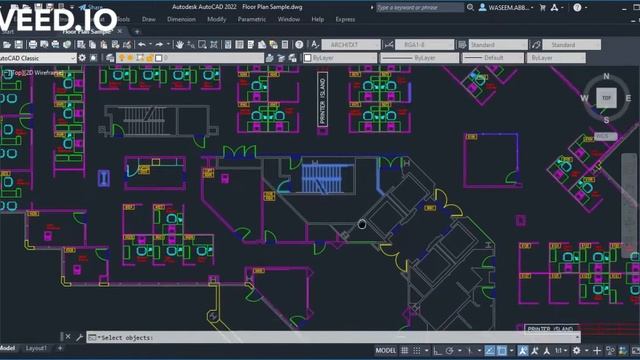Toggle Polar Tracking in status bar
The height and width of the screenshot is (360, 640).
click(x=449, y=351)
